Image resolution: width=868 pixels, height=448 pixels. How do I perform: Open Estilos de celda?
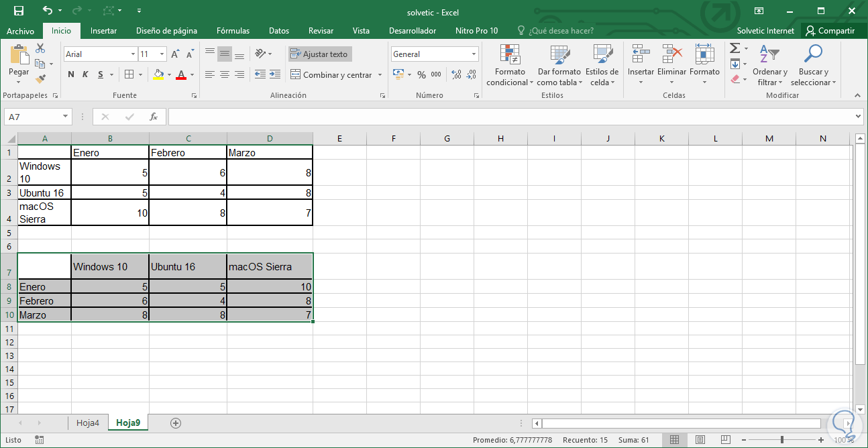tap(602, 64)
